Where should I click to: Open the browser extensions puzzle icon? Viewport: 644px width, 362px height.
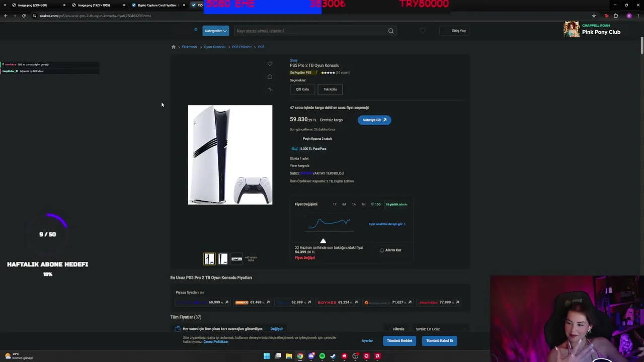[615, 16]
